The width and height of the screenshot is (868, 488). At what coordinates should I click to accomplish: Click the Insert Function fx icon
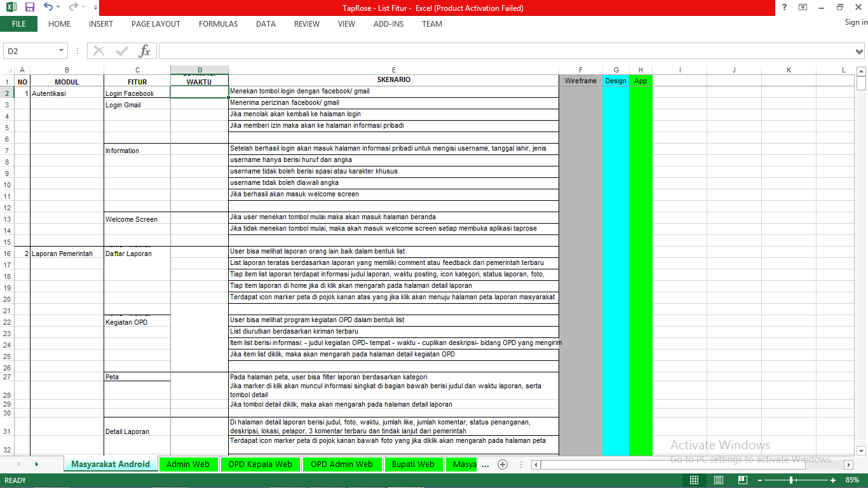(x=145, y=51)
